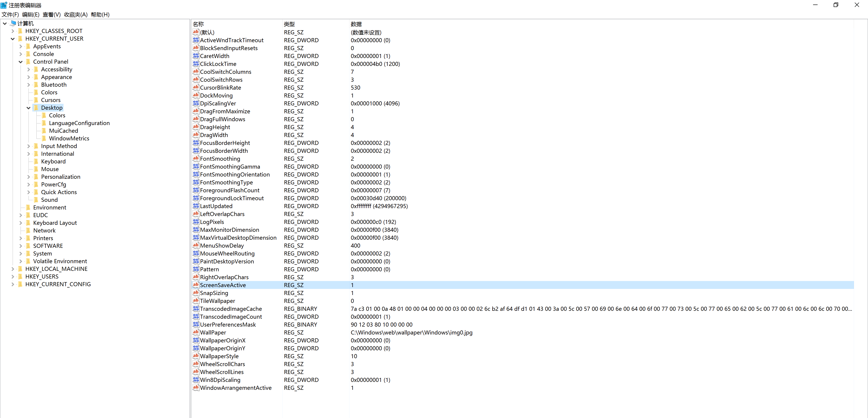868x418 pixels.
Task: Click the binary icon beside UserPreferencesMask
Action: [x=196, y=324]
